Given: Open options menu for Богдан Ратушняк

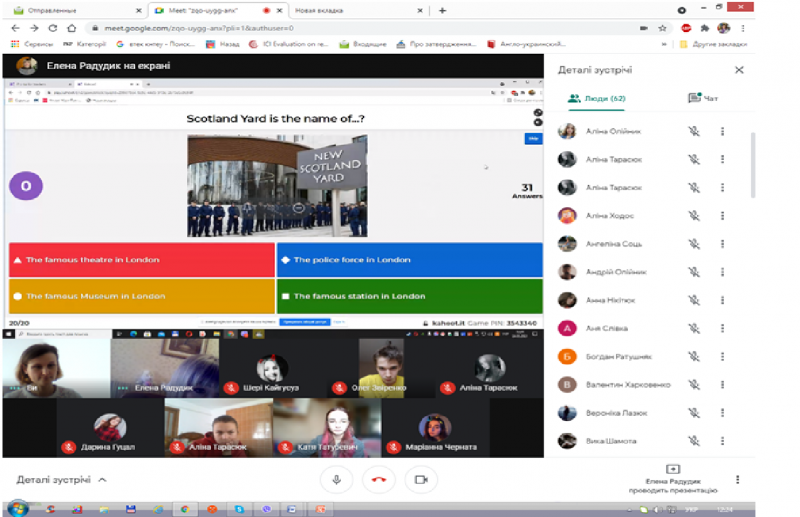Looking at the screenshot, I should point(722,356).
